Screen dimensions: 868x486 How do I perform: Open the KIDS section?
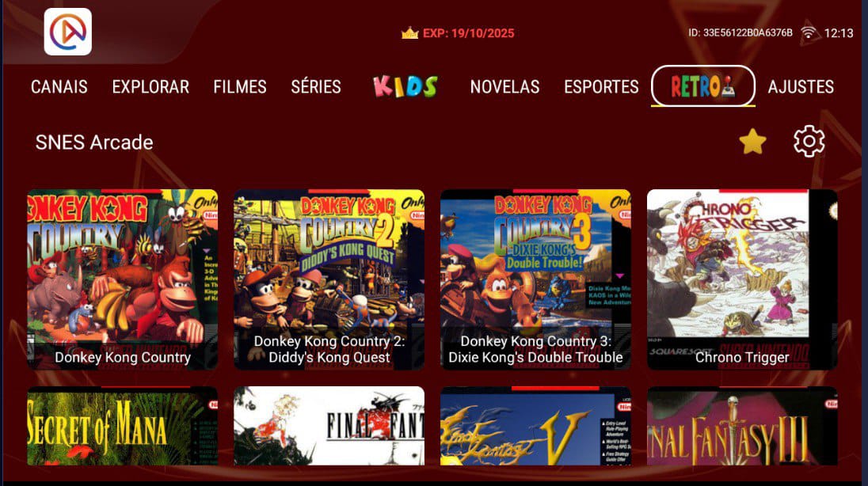click(405, 86)
